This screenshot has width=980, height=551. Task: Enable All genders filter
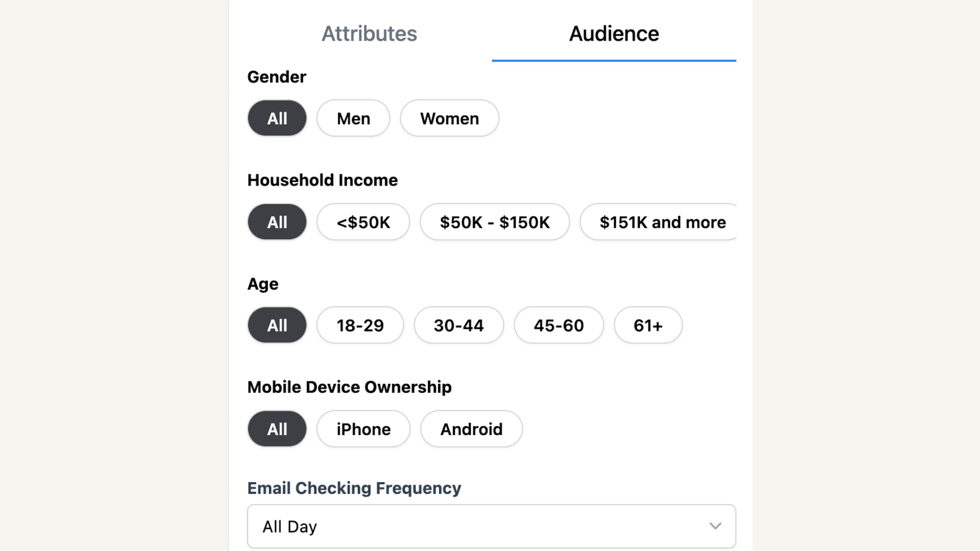click(277, 118)
